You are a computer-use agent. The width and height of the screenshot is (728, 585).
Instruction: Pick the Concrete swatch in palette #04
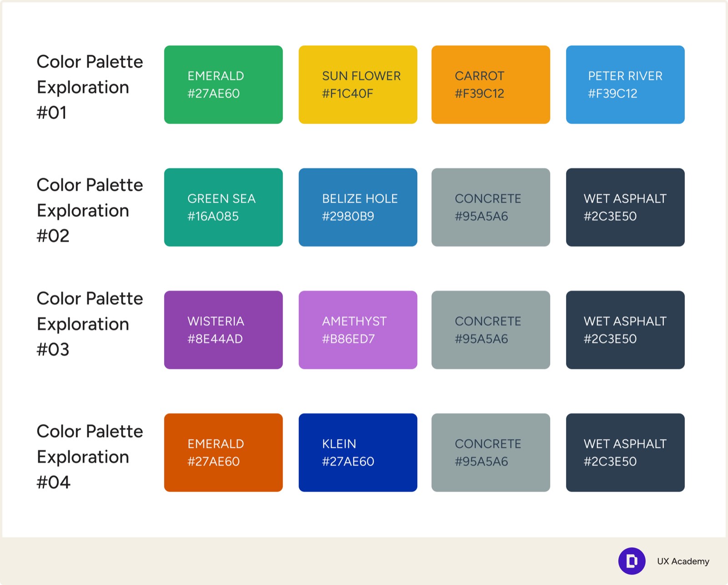[491, 453]
